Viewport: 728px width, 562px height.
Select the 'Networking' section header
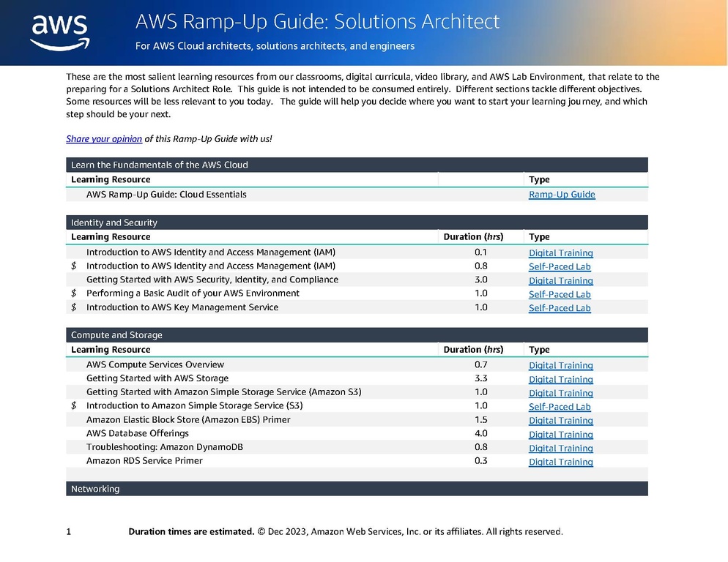pyautogui.click(x=357, y=489)
